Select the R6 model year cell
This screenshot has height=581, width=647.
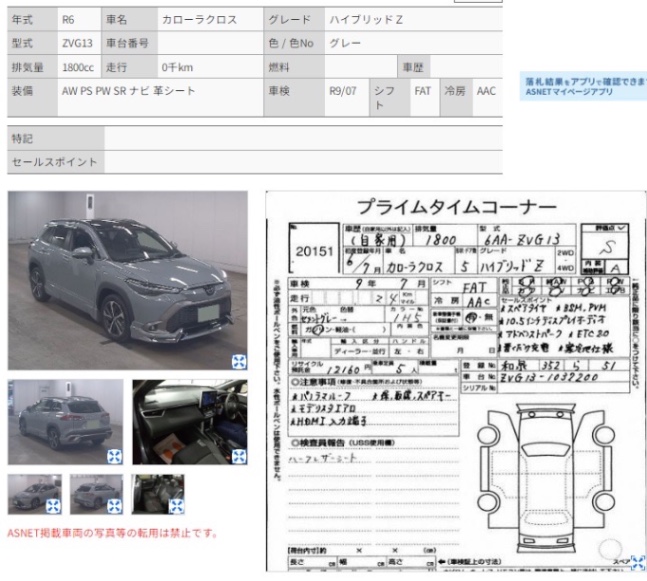[x=79, y=19]
